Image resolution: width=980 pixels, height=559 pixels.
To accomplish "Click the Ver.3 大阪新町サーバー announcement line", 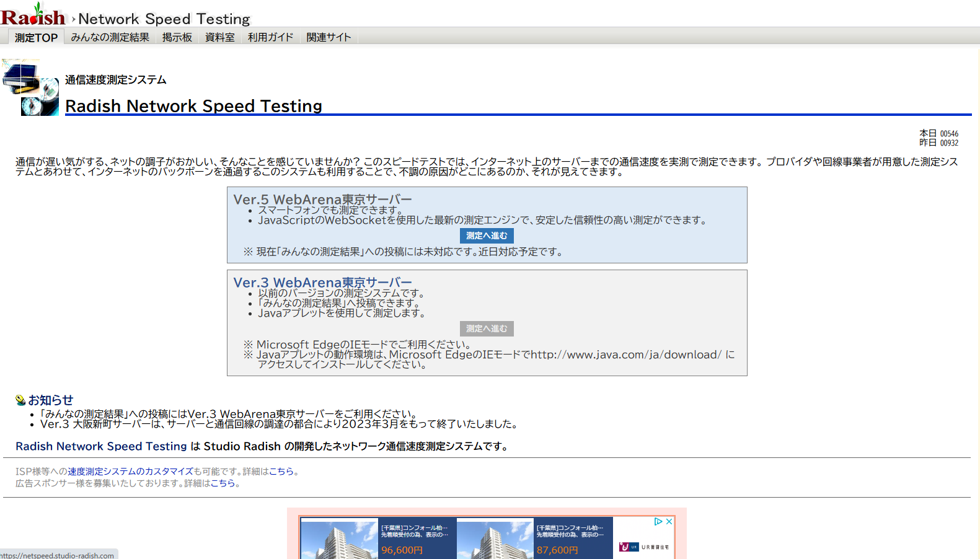I will coord(279,425).
